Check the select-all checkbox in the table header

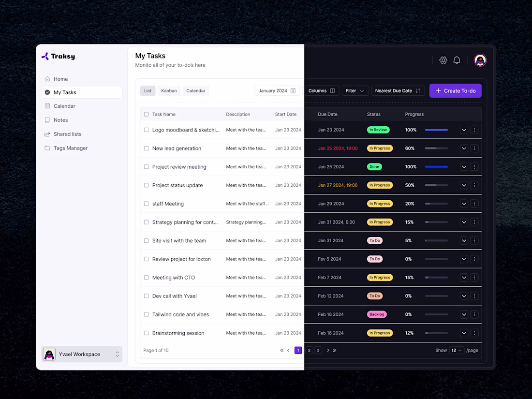(146, 114)
